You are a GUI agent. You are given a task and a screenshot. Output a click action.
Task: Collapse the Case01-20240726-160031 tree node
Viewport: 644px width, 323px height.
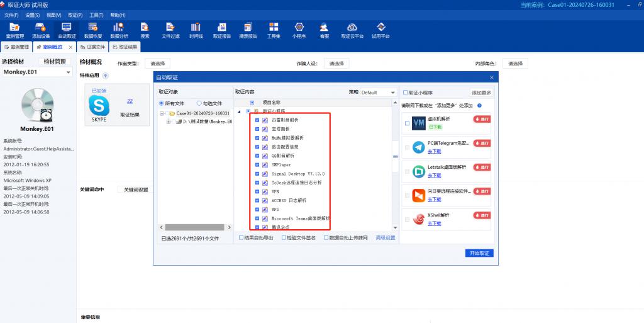coord(162,113)
